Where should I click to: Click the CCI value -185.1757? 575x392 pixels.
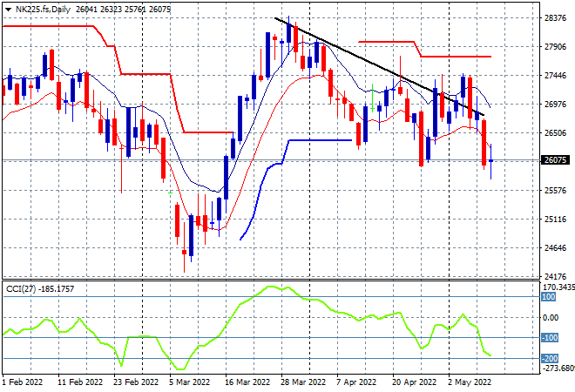[x=56, y=289]
